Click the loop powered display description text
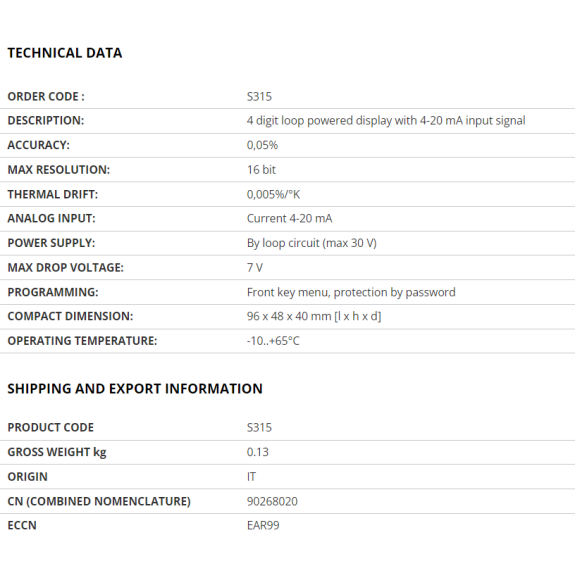Viewport: 575px width, 575px height. click(386, 121)
